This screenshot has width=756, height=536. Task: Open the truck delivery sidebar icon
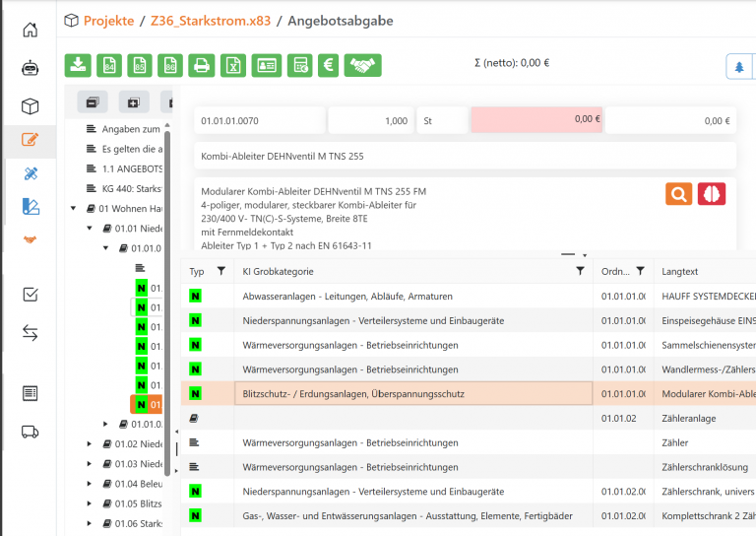pos(31,431)
